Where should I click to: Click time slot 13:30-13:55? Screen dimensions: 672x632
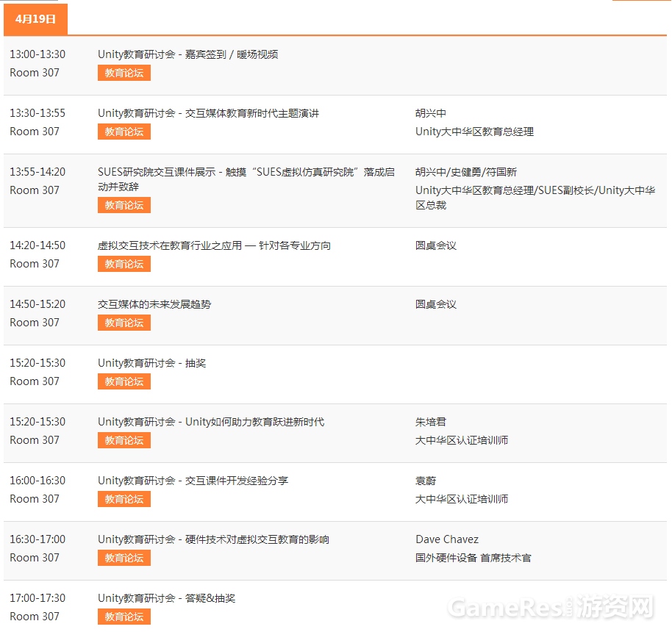pos(37,113)
